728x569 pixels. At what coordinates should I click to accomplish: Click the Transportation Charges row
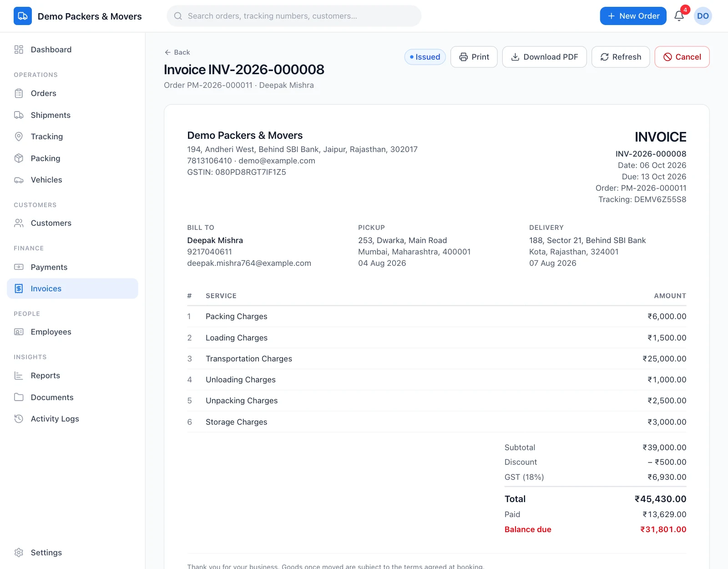436,359
